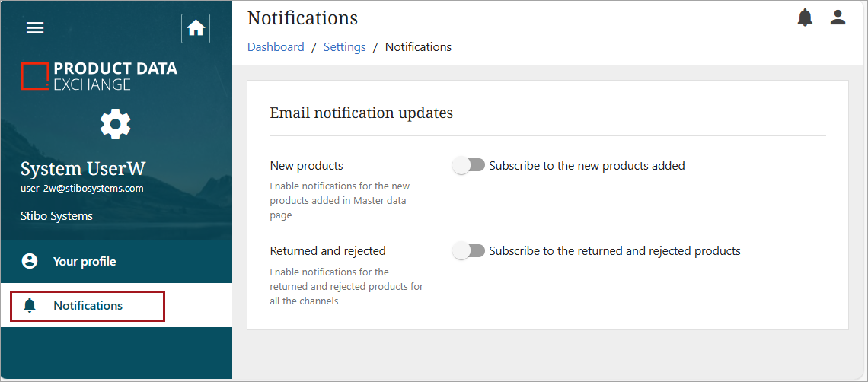Click the hamburger menu icon
Viewport: 868px width, 382px height.
tap(35, 28)
